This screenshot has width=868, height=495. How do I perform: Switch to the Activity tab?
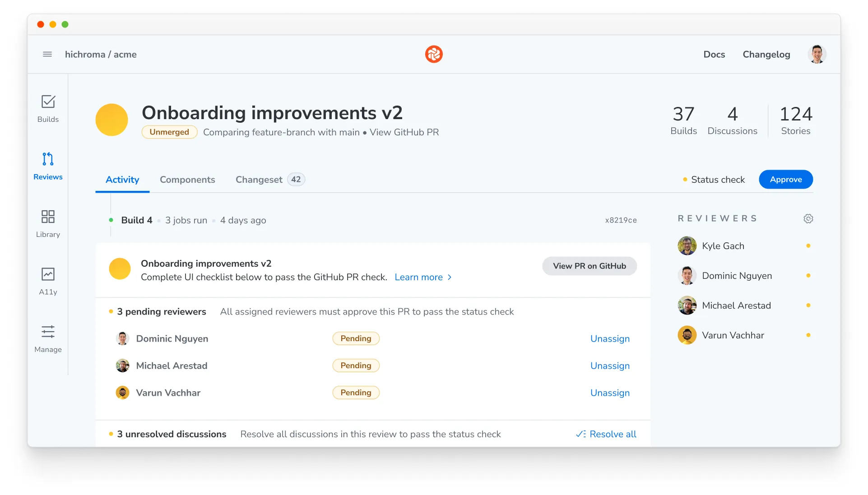(x=122, y=180)
